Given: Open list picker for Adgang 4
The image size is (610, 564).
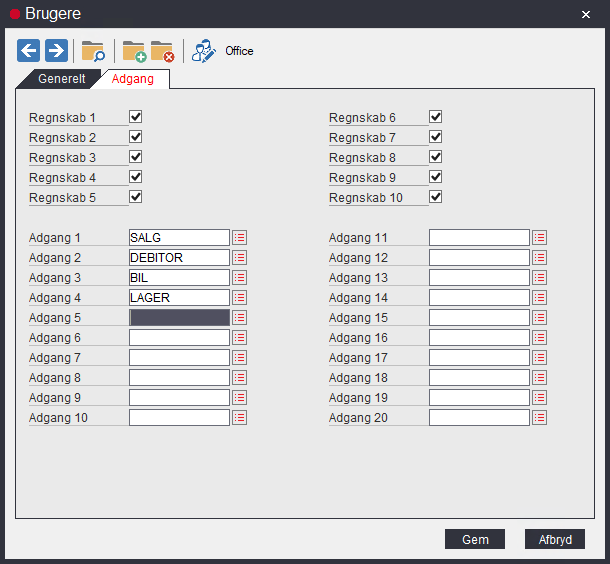Looking at the screenshot, I should coord(240,298).
